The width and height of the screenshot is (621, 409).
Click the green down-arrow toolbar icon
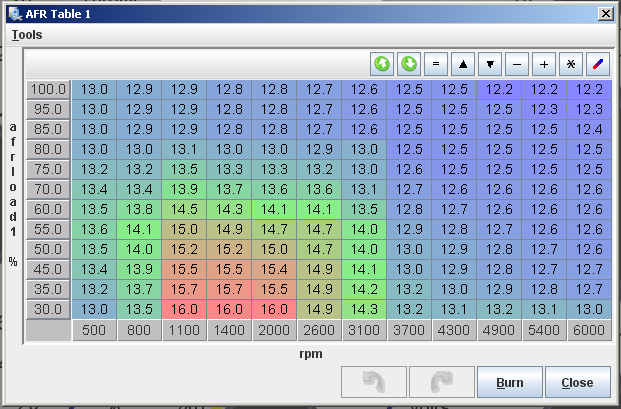pyautogui.click(x=408, y=63)
